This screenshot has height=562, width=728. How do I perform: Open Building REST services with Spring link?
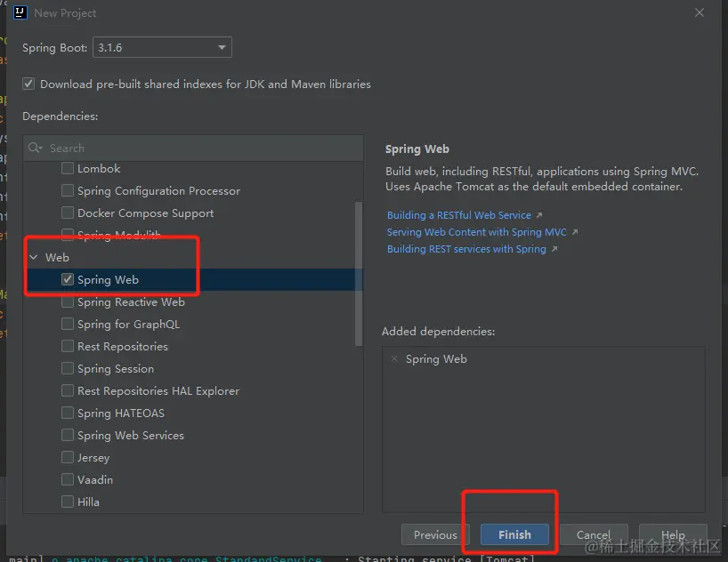click(x=466, y=249)
